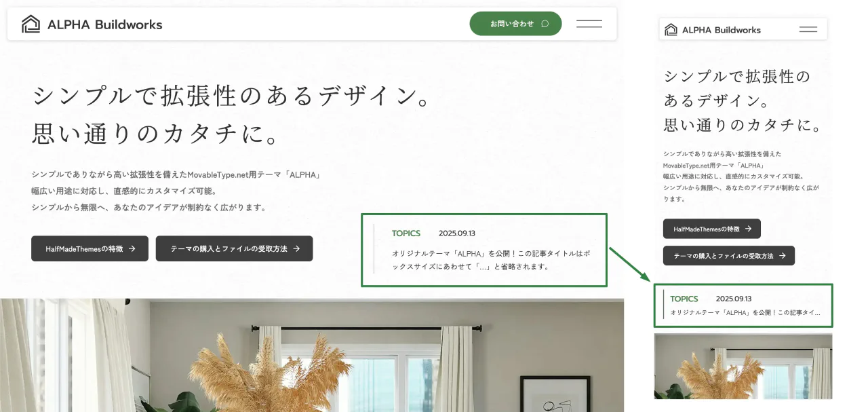Screen dimensions: 868x412
Task: Click the desktop ALPHA Buildworks site title text
Action: coord(105,24)
